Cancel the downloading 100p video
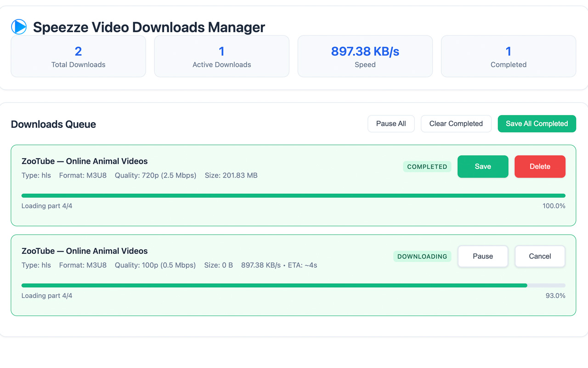Viewport: 588px width, 368px height. pyautogui.click(x=539, y=256)
